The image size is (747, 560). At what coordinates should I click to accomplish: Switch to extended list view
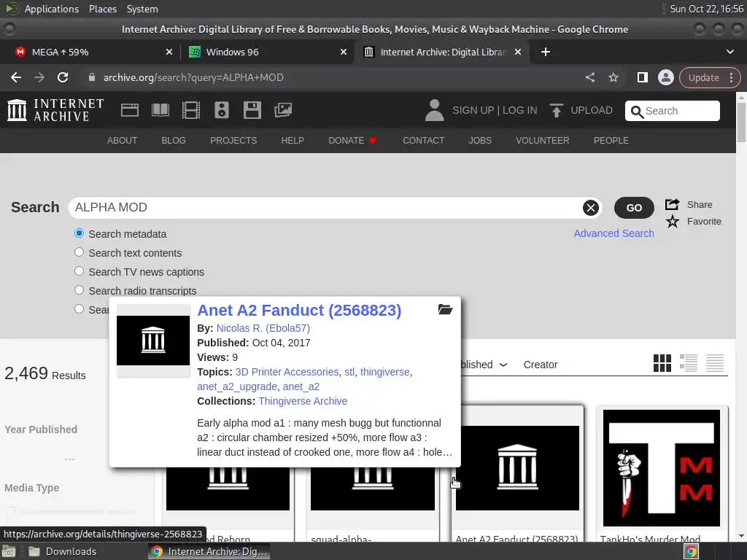click(689, 363)
